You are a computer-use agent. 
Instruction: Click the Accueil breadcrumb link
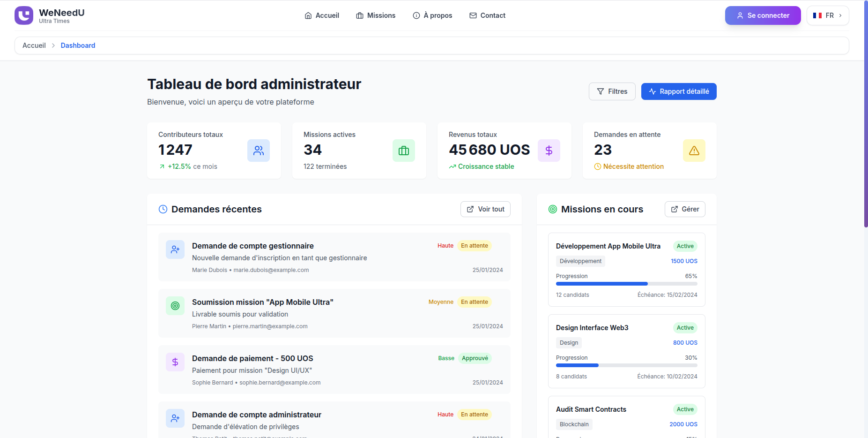(x=34, y=45)
